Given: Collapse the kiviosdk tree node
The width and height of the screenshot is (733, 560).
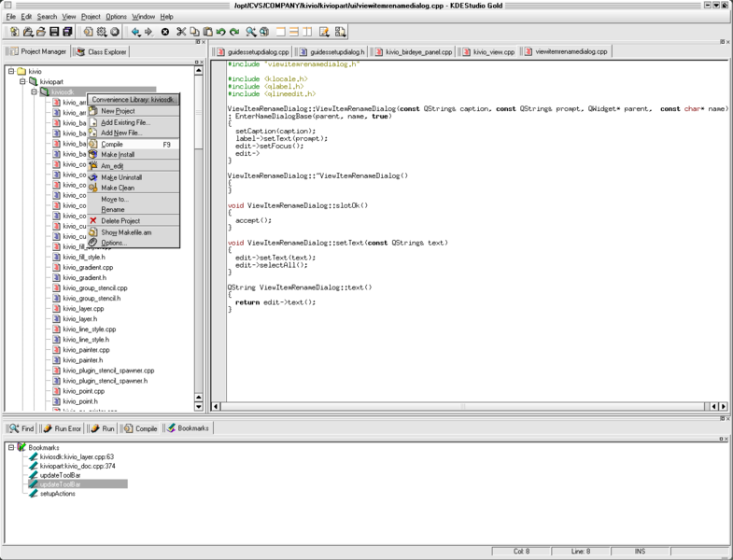Looking at the screenshot, I should click(34, 92).
